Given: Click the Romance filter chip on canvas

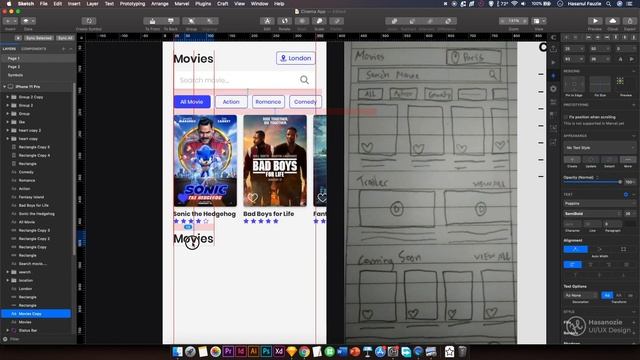Looking at the screenshot, I should click(x=268, y=102).
